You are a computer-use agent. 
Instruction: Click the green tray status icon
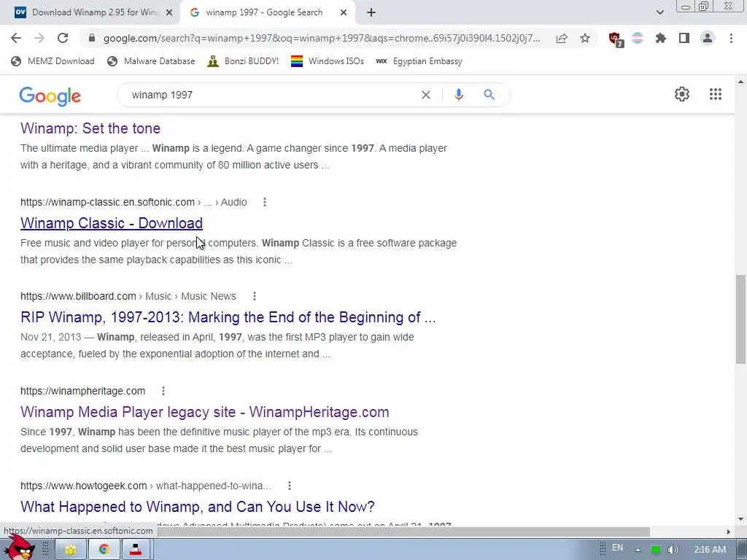click(656, 550)
